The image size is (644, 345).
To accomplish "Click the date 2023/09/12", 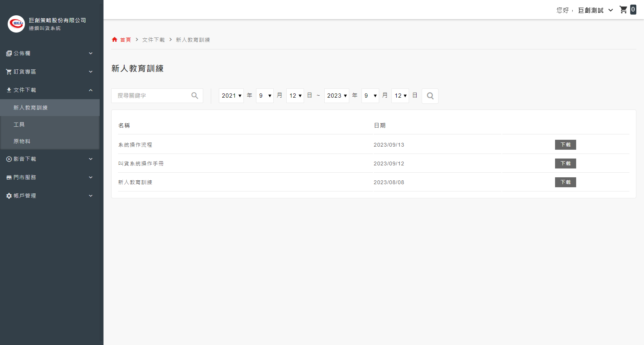I will coord(389,164).
